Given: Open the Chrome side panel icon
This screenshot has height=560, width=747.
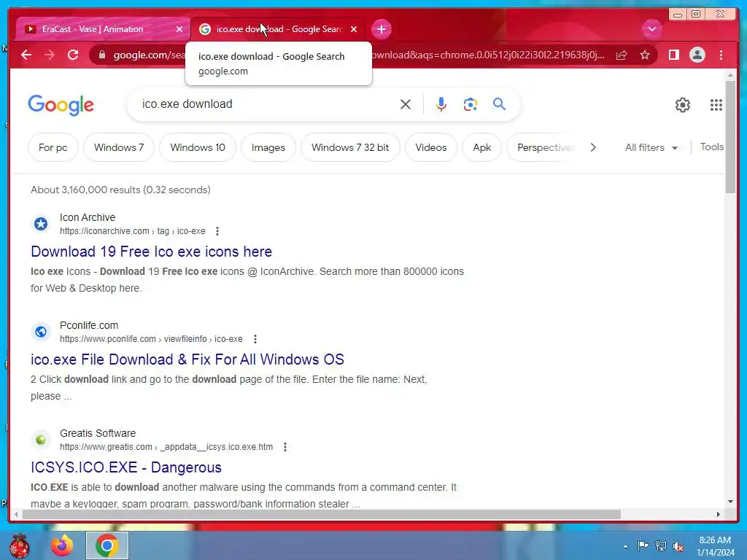Looking at the screenshot, I should [x=673, y=55].
